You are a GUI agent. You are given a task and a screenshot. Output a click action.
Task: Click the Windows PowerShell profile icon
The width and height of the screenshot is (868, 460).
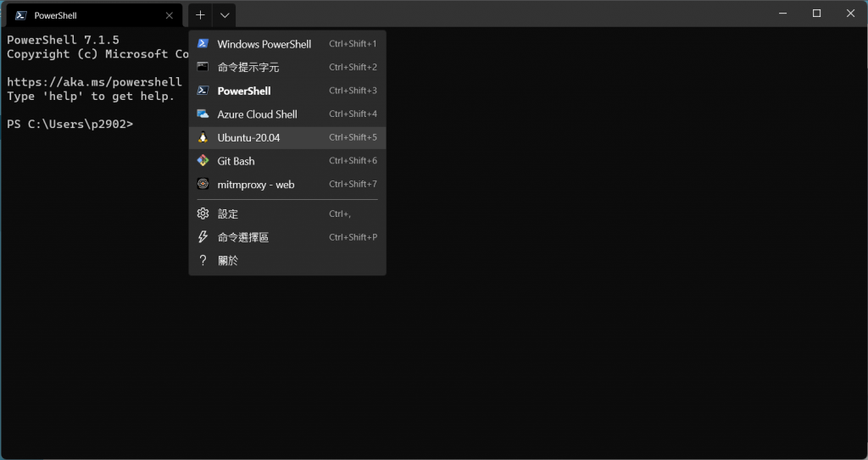pos(203,44)
